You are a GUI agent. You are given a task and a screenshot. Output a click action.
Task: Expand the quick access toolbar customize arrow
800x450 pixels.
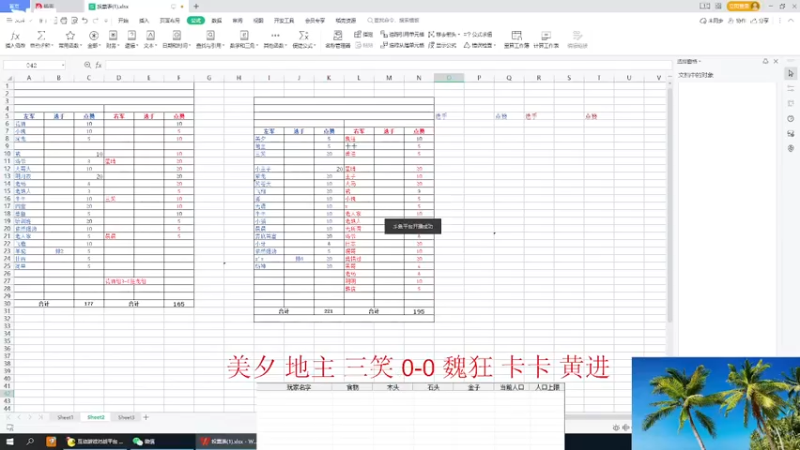tap(106, 20)
